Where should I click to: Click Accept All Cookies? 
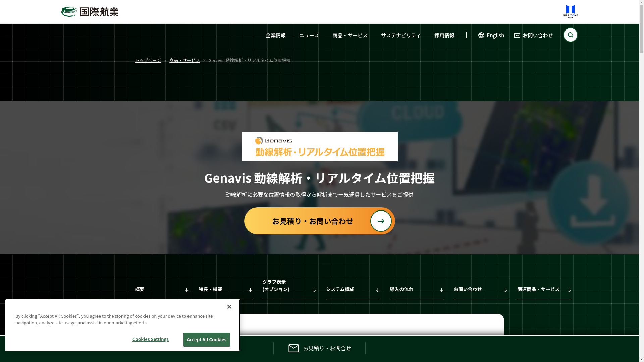coord(207,340)
